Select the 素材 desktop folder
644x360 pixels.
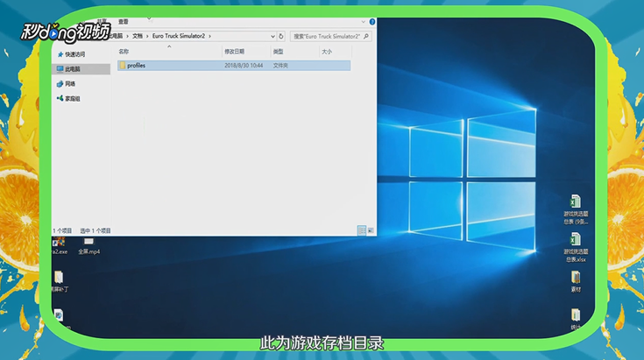click(x=576, y=281)
